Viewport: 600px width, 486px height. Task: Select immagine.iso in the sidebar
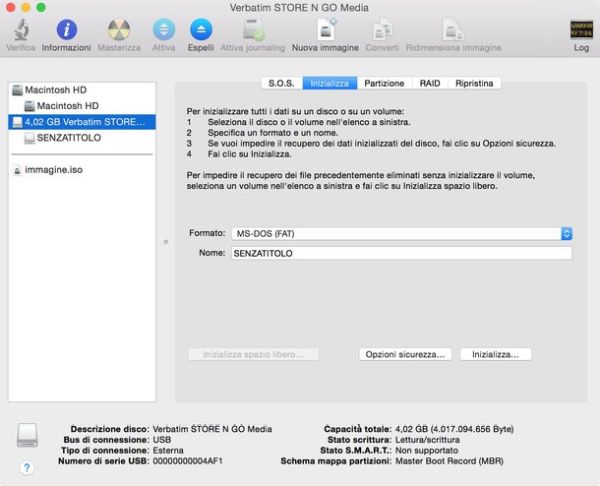(82, 170)
